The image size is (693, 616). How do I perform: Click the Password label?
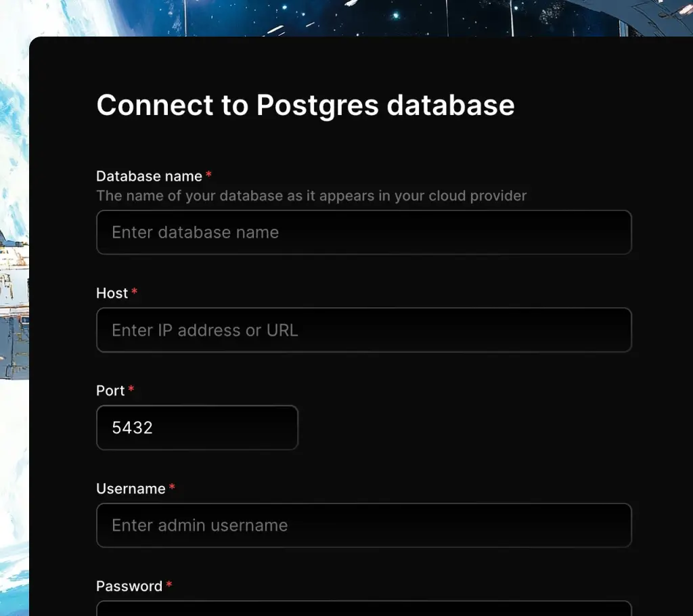point(129,586)
